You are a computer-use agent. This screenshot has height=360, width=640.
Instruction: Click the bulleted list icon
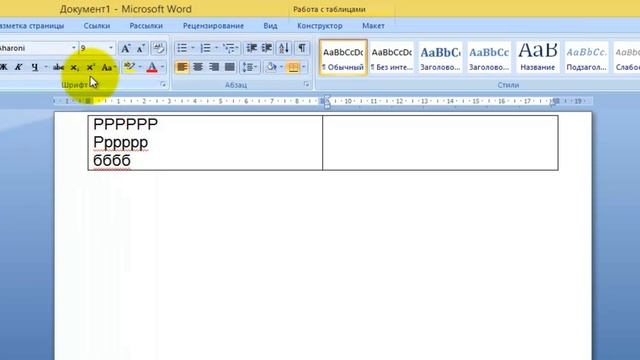tap(182, 48)
